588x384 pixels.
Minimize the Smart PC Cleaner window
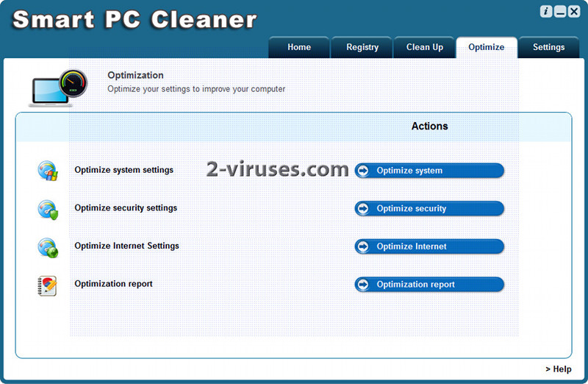point(560,12)
